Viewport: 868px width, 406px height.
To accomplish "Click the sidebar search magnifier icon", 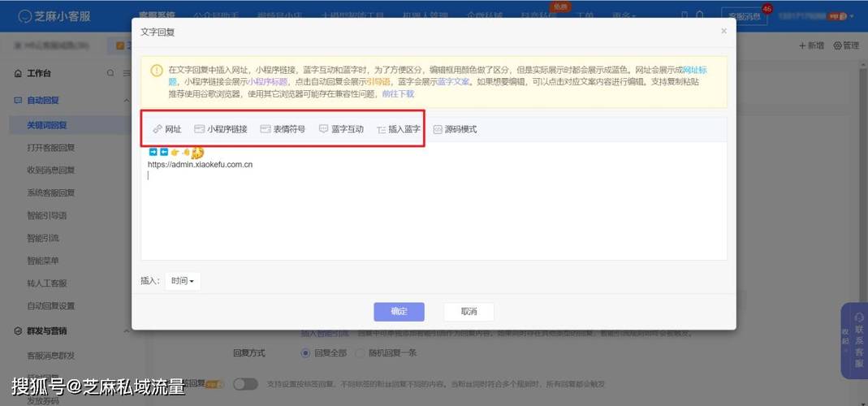I will coord(110,73).
